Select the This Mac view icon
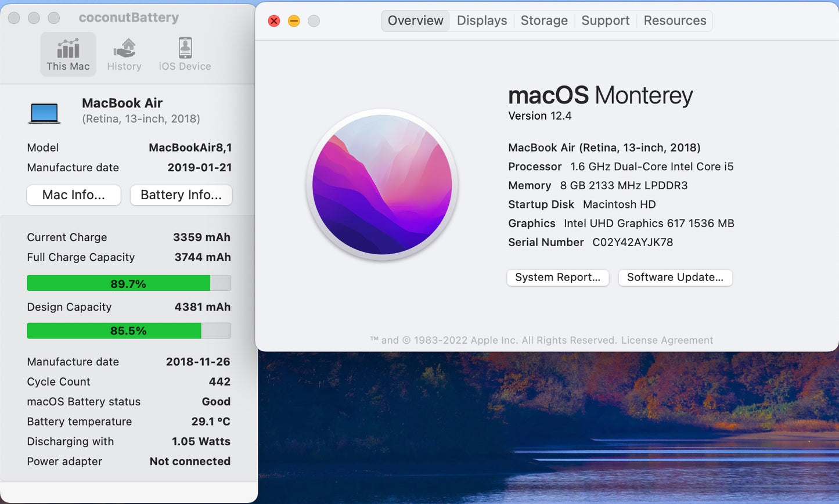The width and height of the screenshot is (839, 504). pyautogui.click(x=68, y=54)
